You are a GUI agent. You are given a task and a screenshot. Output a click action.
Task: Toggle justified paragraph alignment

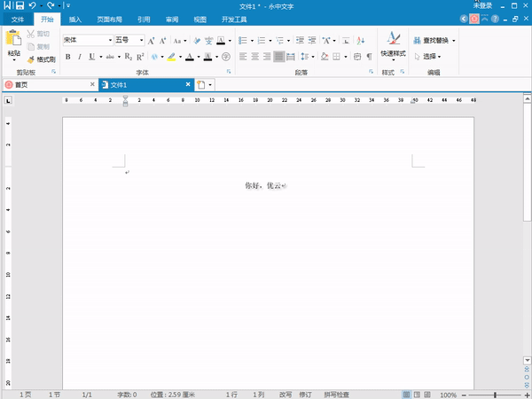point(279,57)
